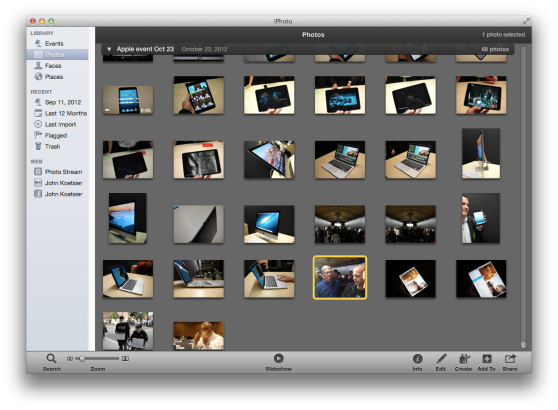The width and height of the screenshot is (558, 410).
Task: Click the small thumbnails zoom icon
Action: 70,358
